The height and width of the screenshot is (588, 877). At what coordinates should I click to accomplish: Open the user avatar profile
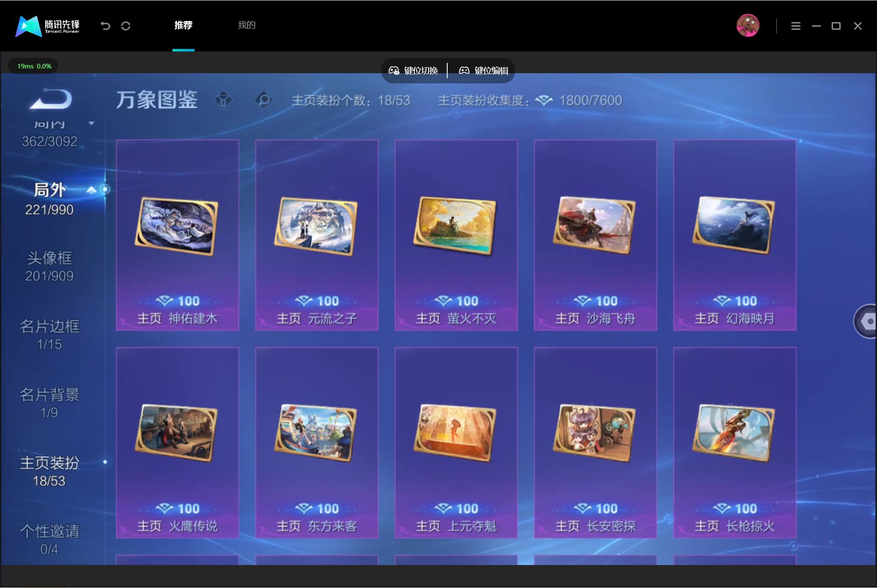[x=748, y=26]
